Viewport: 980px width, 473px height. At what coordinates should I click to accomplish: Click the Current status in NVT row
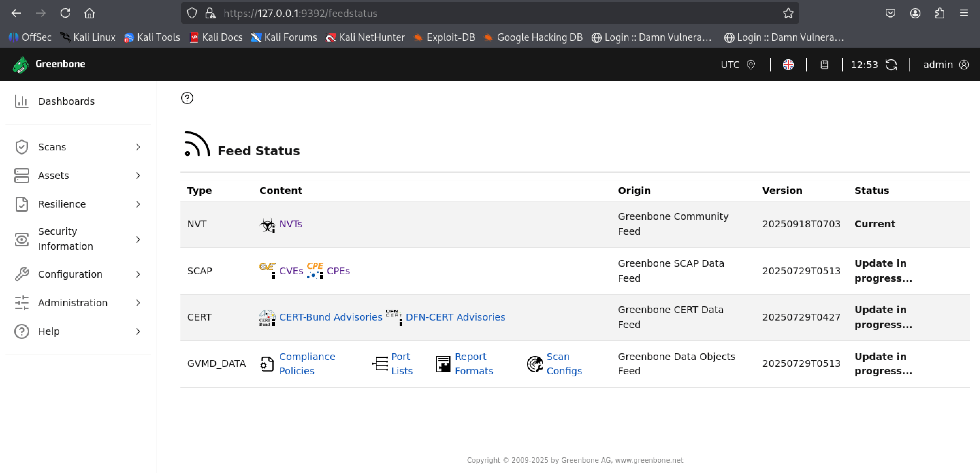click(x=874, y=224)
